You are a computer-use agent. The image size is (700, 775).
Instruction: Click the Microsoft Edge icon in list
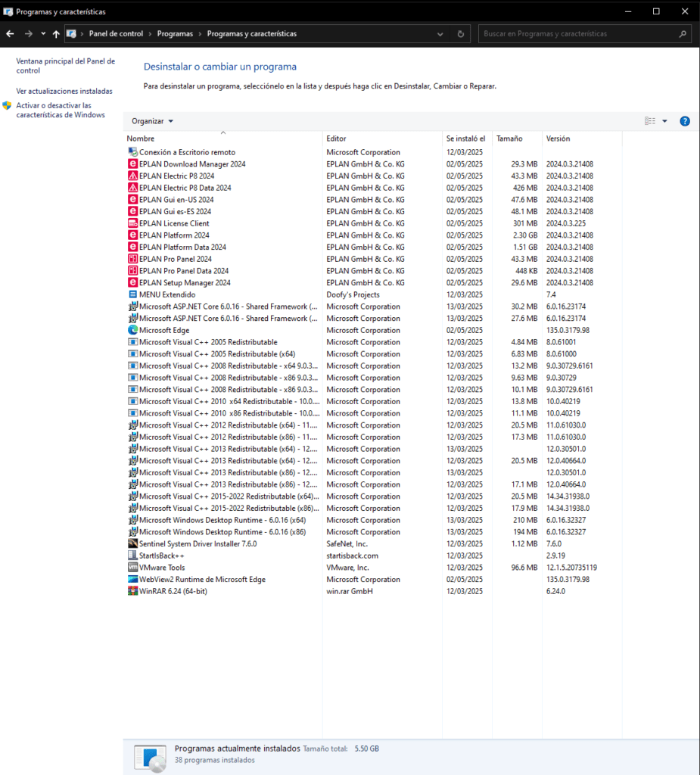click(132, 330)
